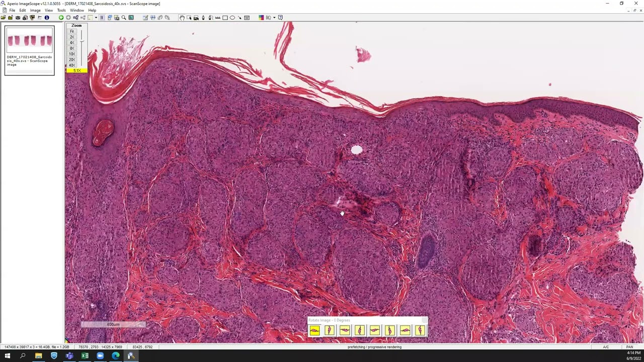Open the File menu
The height and width of the screenshot is (362, 644).
(12, 10)
